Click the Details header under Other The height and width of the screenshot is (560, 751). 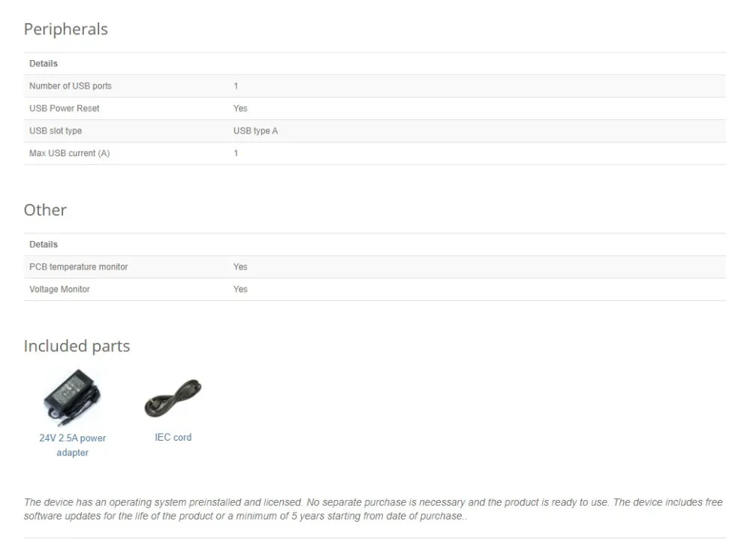pos(44,245)
